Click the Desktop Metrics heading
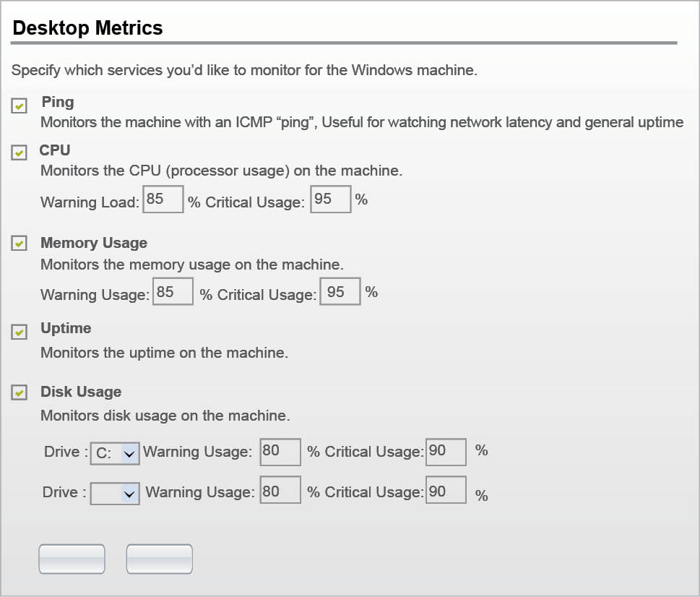 88,28
